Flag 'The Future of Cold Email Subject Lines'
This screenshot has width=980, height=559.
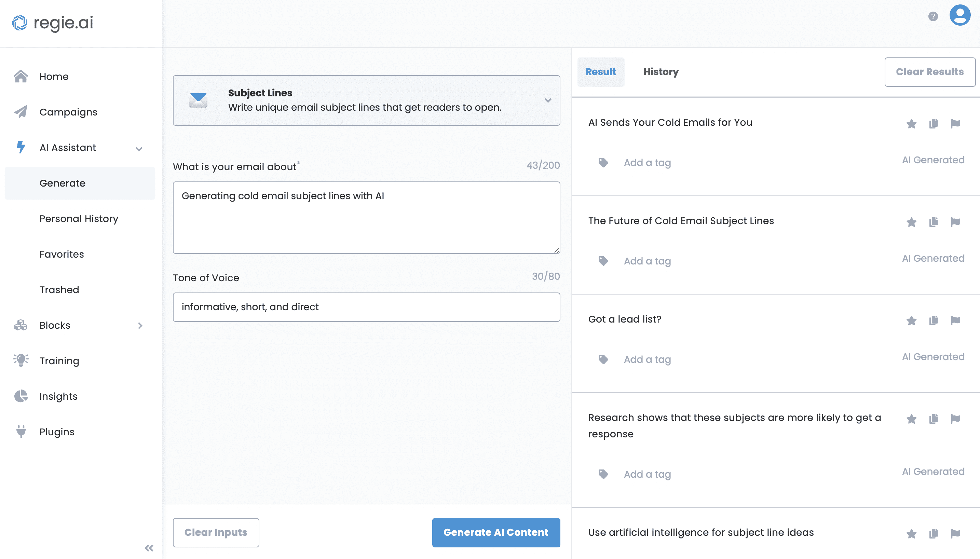pos(955,222)
